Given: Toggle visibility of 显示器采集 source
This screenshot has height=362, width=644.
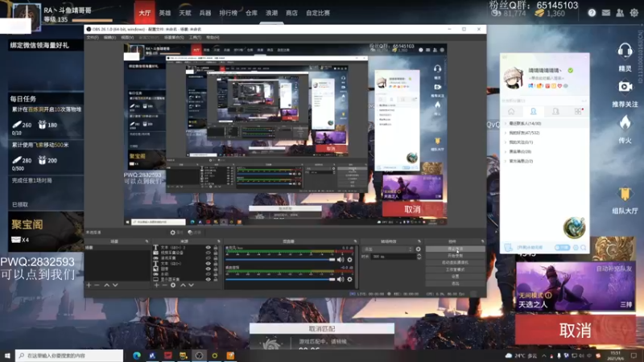Looking at the screenshot, I should pos(208,279).
